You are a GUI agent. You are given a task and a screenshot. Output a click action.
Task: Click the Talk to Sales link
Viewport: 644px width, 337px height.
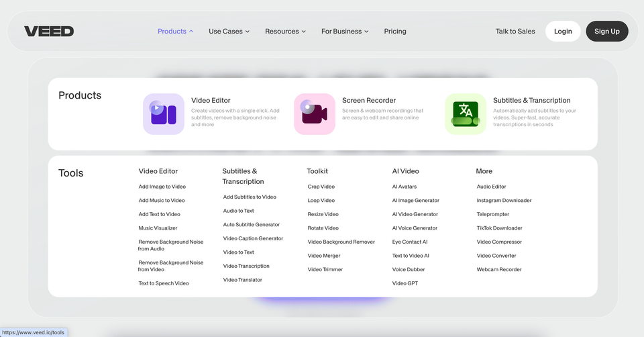515,32
